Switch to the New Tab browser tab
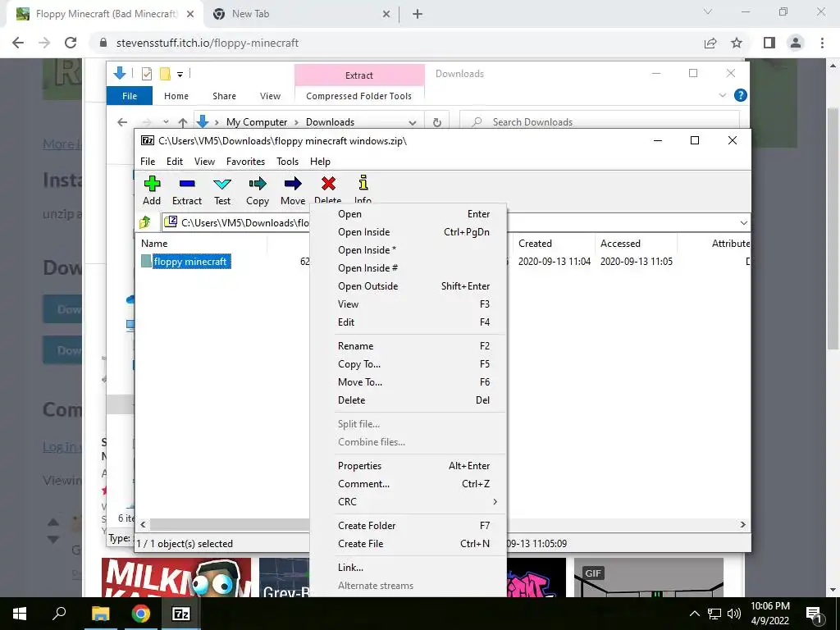 301,14
